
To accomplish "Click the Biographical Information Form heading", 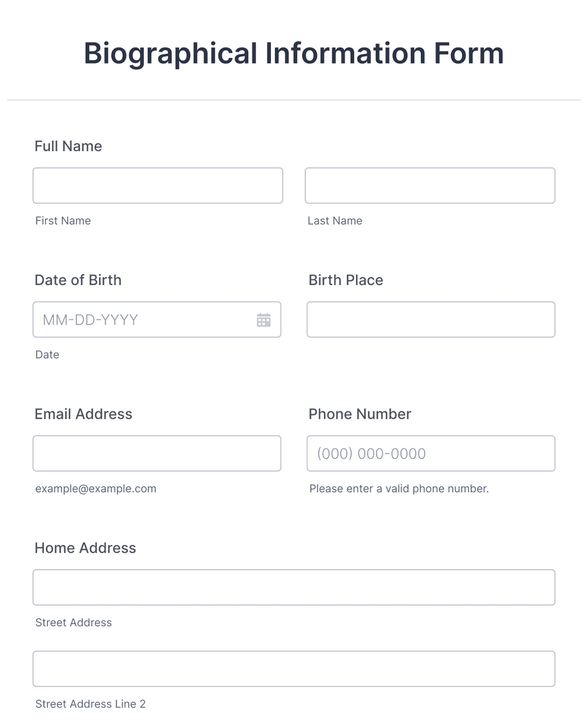I will (x=293, y=54).
